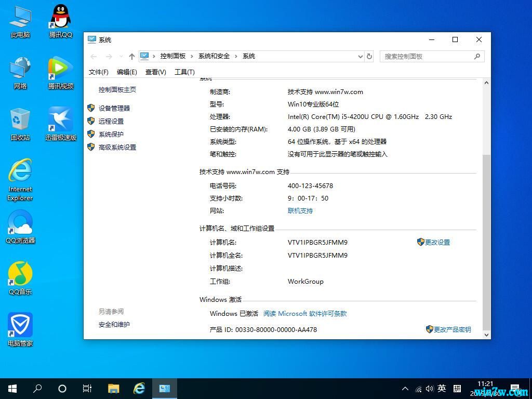532x399 pixels.
Task: Expand the 系统和安全 breadcrumb chevron
Action: pyautogui.click(x=236, y=56)
